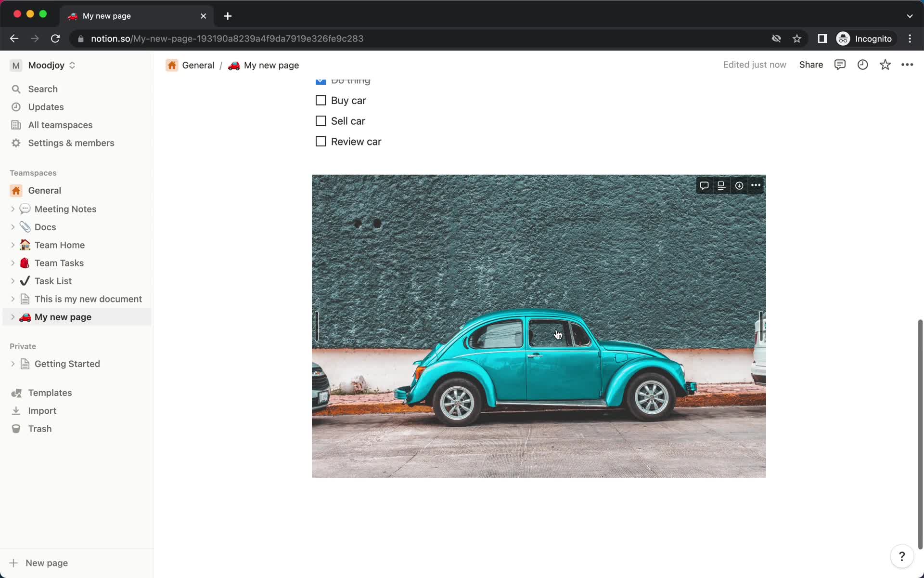The height and width of the screenshot is (578, 924).
Task: Select the caption/alt text icon on image
Action: (x=721, y=185)
